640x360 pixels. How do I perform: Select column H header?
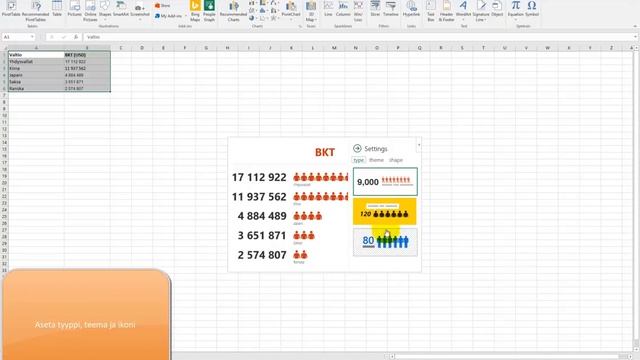click(x=227, y=48)
